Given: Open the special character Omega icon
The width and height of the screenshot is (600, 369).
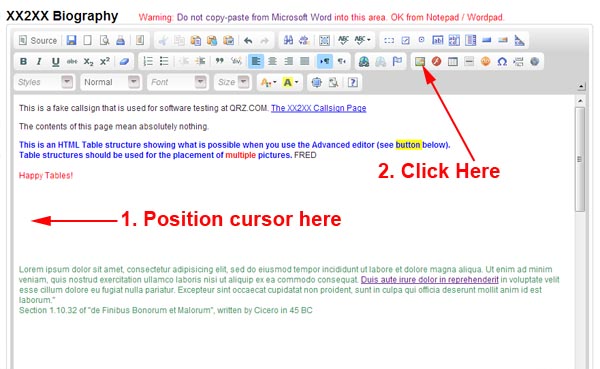Looking at the screenshot, I should coord(502,61).
